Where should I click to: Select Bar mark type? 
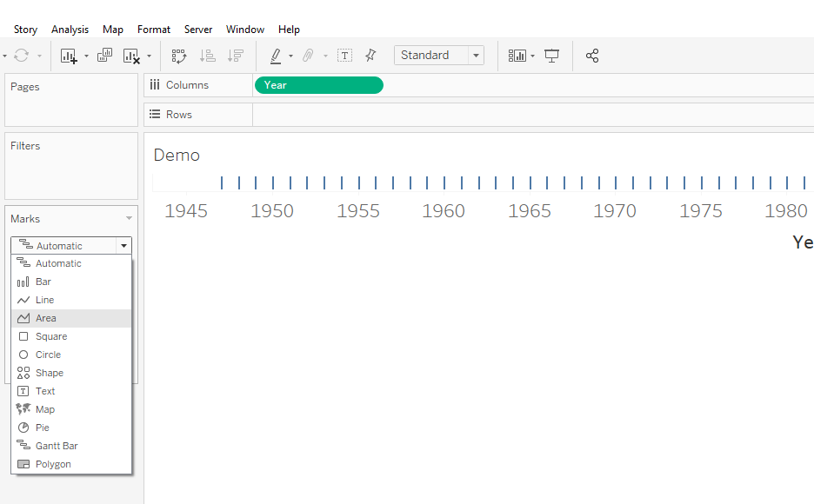point(71,282)
